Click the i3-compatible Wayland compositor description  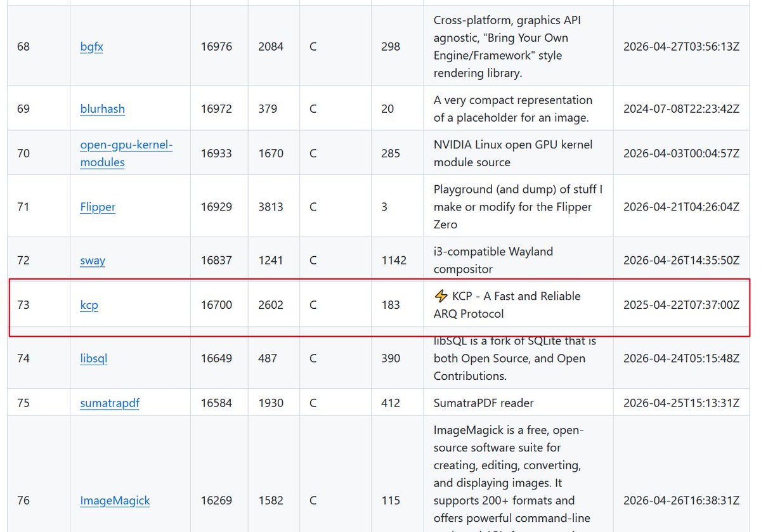(493, 260)
